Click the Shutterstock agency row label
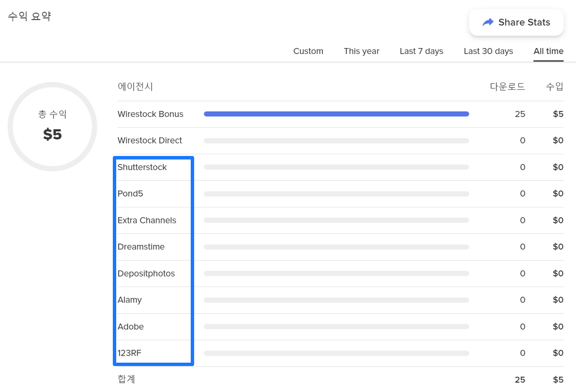 coord(142,167)
